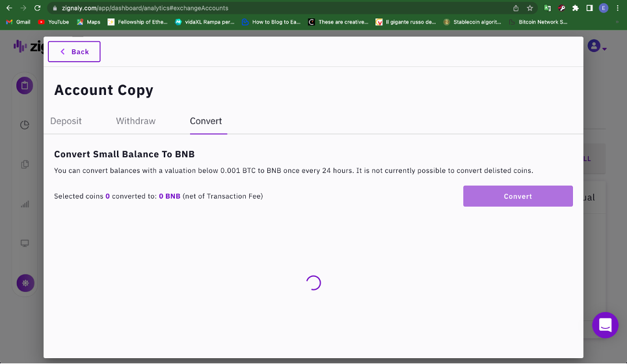This screenshot has width=627, height=364.
Task: Go back with the Back button
Action: pyautogui.click(x=74, y=51)
